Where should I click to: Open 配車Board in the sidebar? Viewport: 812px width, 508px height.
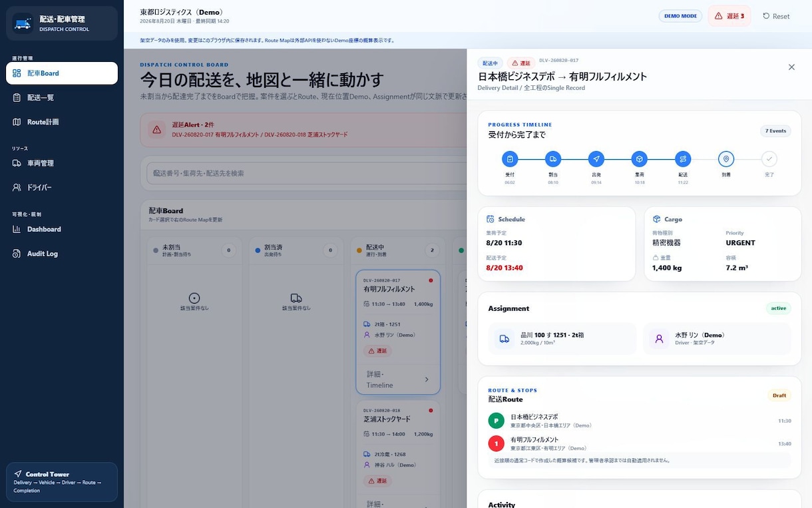coord(62,73)
